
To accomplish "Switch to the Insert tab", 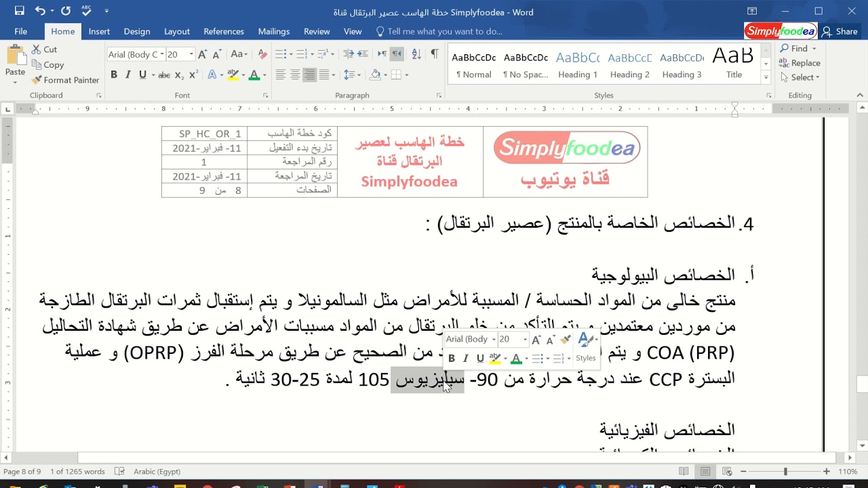I will click(x=99, y=31).
